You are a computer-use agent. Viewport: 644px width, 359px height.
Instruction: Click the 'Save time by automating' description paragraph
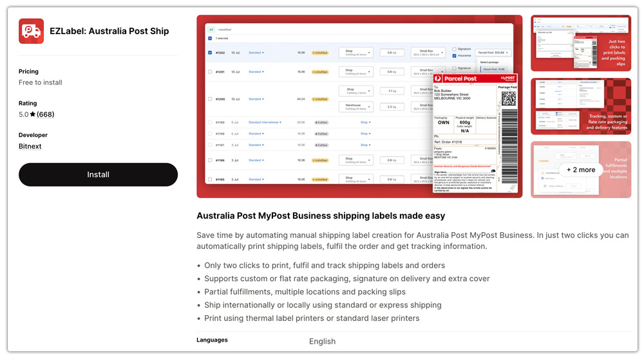pos(412,241)
